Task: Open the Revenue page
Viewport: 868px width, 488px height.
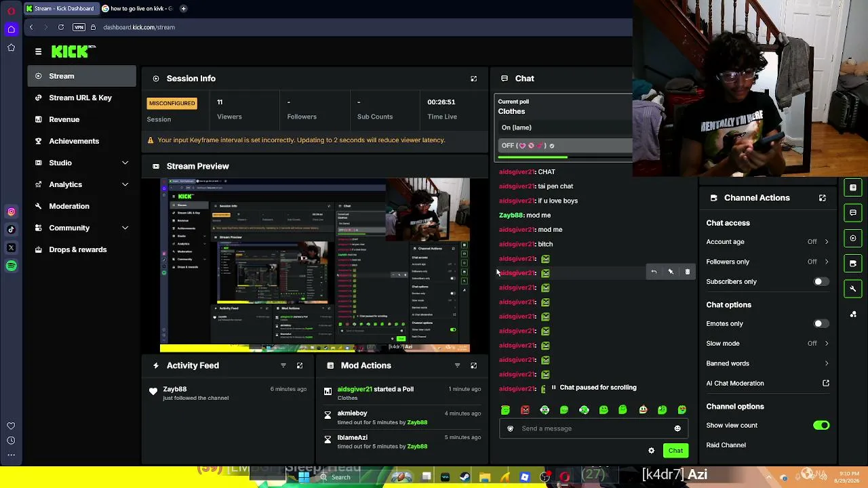Action: tap(81, 119)
